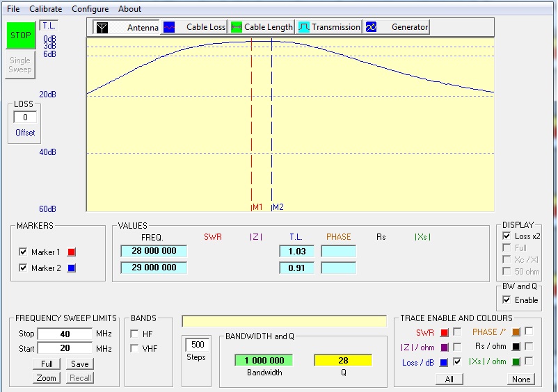
Task: Click the Marker 2 blue color square
Action: point(71,268)
